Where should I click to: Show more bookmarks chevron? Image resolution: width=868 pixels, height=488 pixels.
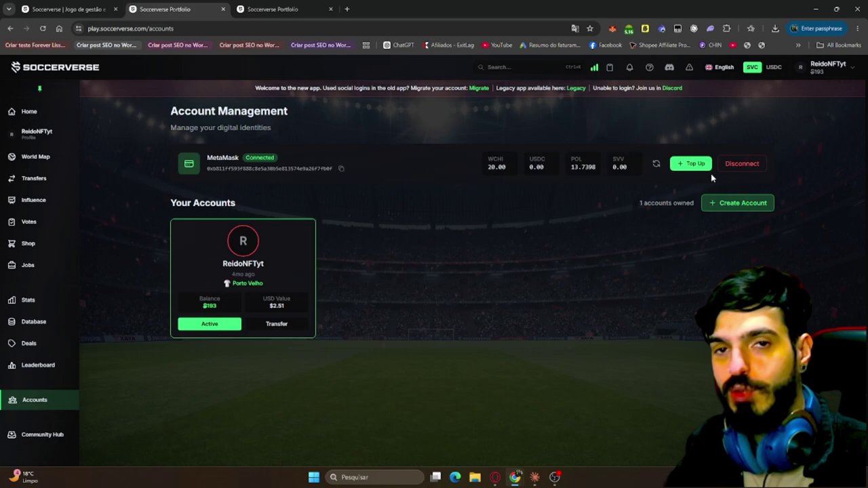[798, 45]
